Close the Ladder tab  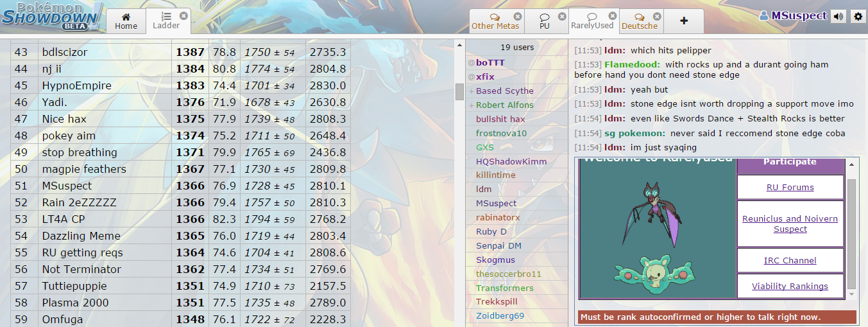point(183,15)
